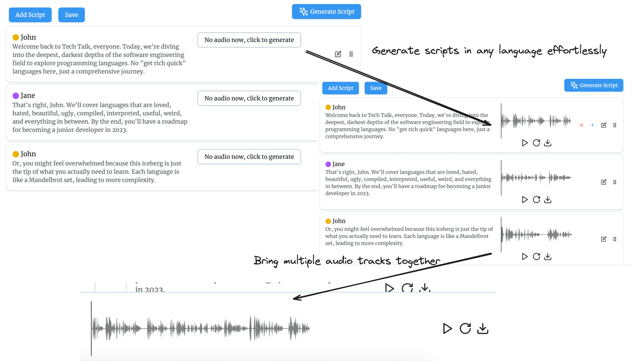Click Generate Script button in top right
The width and height of the screenshot is (634, 364).
coord(327,12)
